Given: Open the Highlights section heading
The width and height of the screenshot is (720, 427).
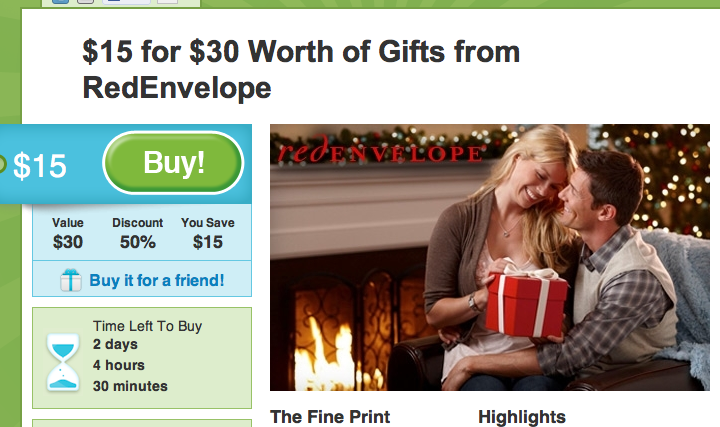Looking at the screenshot, I should [522, 417].
